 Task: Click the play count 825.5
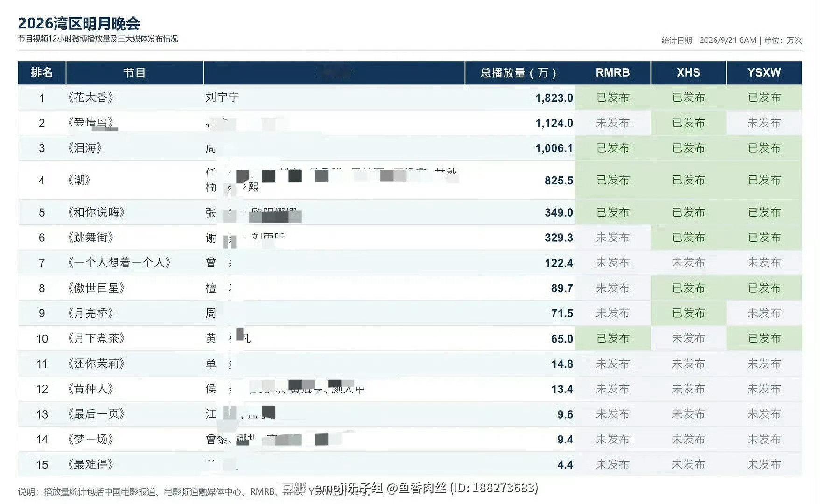559,181
